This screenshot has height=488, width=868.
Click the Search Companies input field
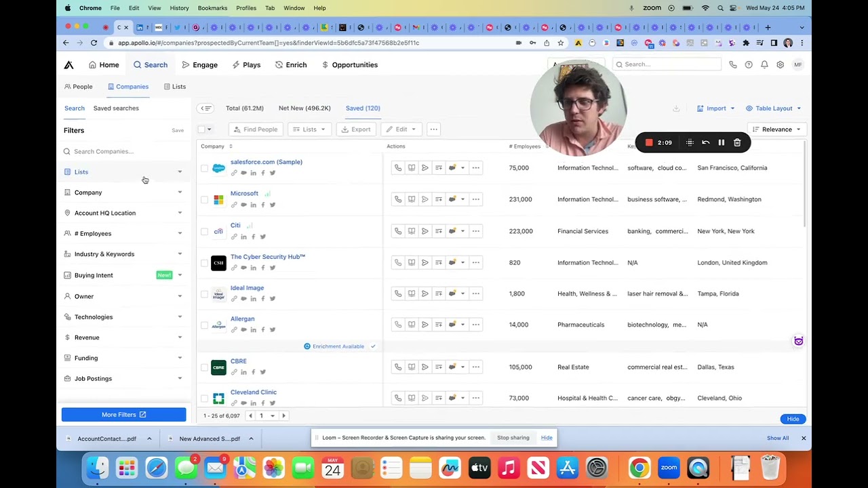coord(123,152)
